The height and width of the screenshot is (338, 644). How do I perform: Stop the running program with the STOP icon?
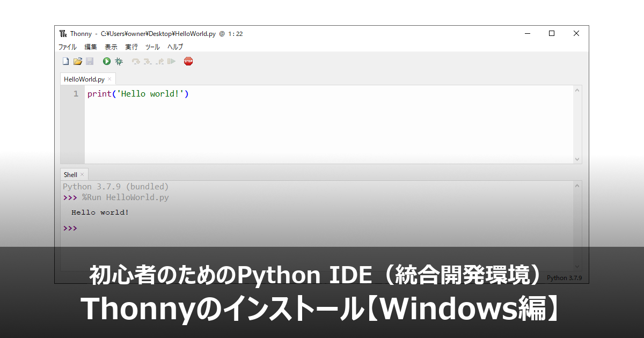(188, 61)
